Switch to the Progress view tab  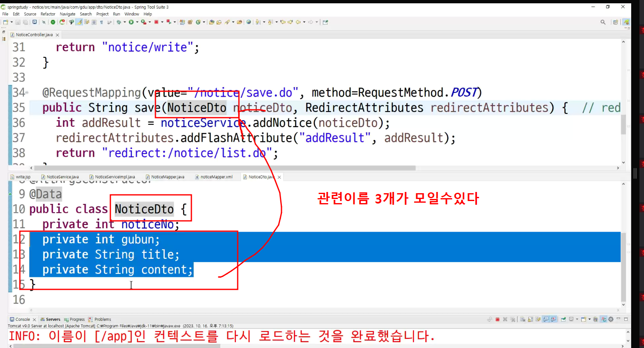pyautogui.click(x=75, y=320)
